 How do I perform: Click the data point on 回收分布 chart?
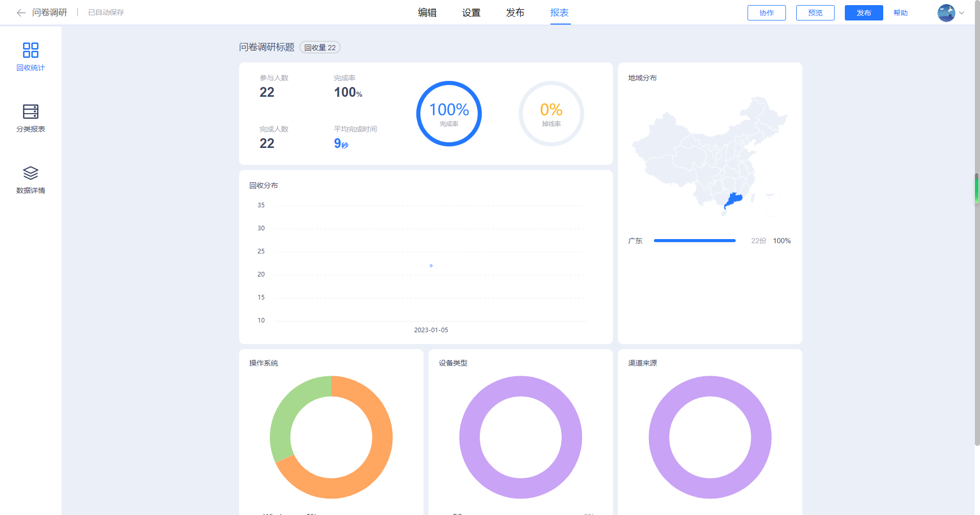[x=431, y=266]
